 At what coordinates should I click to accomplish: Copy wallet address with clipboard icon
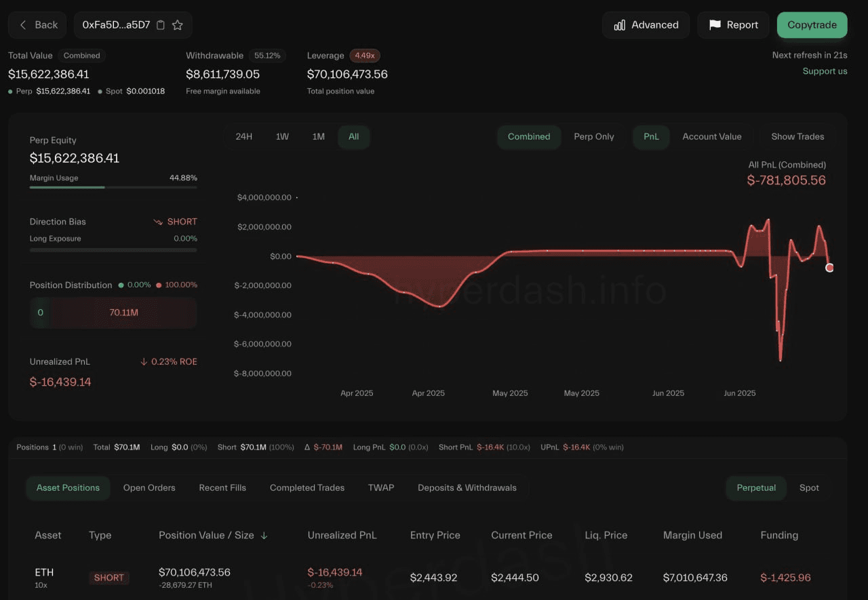(161, 25)
